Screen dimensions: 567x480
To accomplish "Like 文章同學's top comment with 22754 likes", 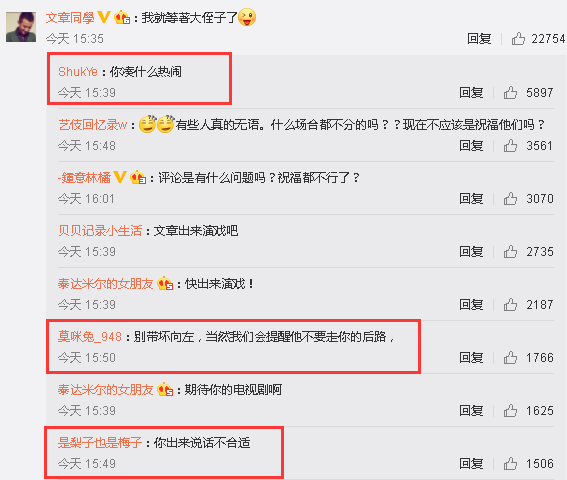I will tap(518, 38).
